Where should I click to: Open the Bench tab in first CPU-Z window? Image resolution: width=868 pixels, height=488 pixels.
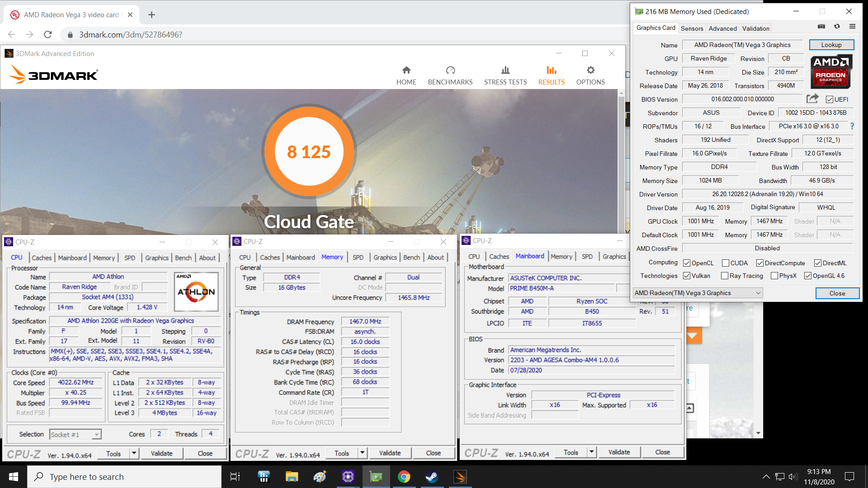(183, 258)
